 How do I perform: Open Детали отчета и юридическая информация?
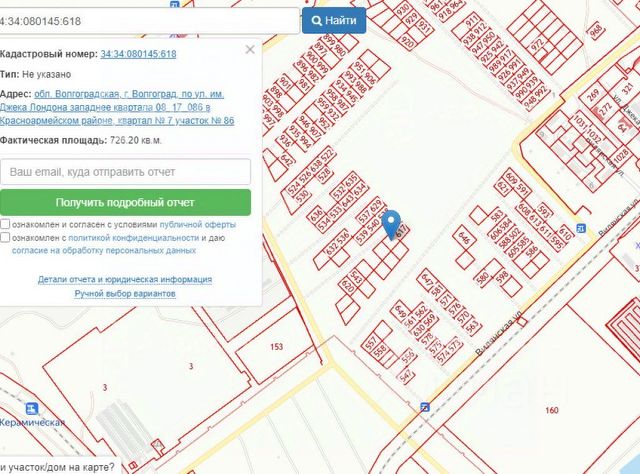[x=125, y=280]
